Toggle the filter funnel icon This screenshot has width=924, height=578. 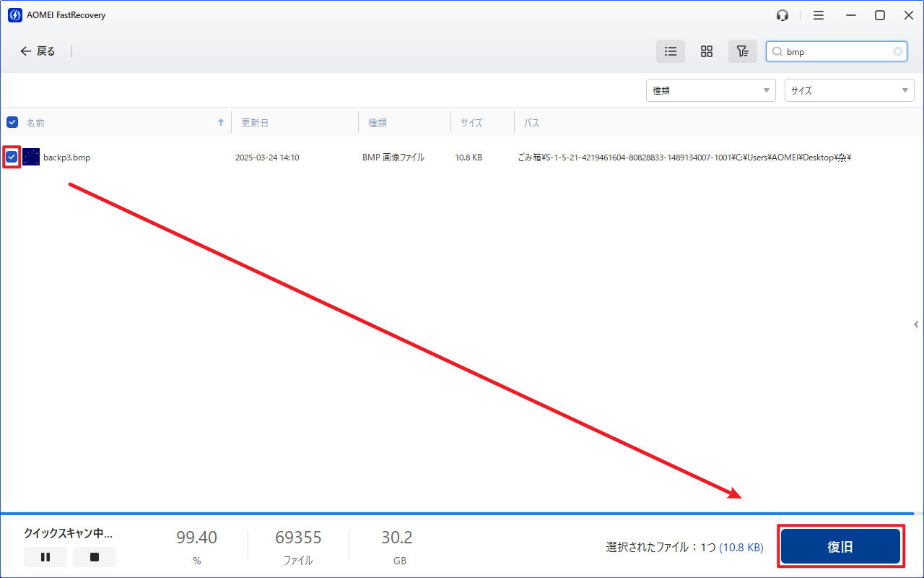[x=743, y=51]
